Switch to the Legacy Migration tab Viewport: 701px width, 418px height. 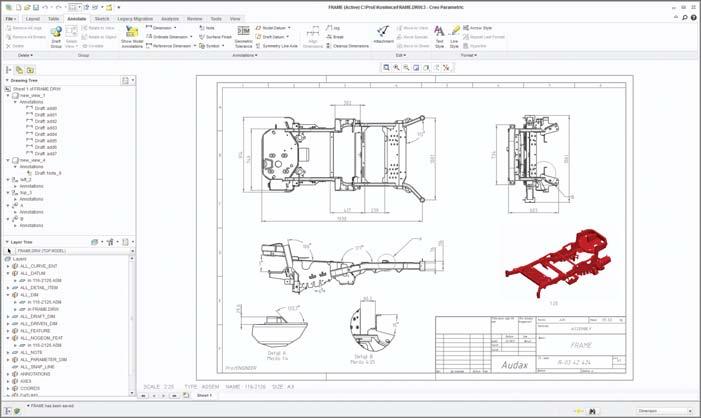click(135, 19)
